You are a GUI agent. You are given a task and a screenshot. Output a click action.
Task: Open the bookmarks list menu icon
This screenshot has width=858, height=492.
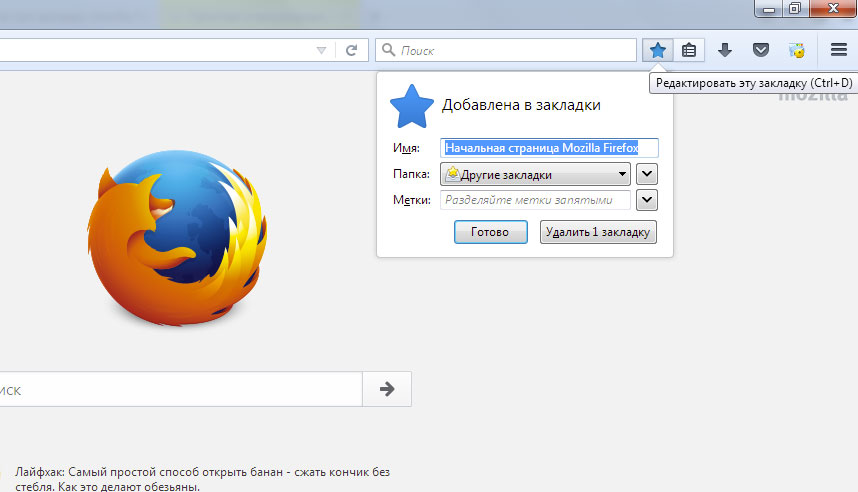pyautogui.click(x=689, y=50)
